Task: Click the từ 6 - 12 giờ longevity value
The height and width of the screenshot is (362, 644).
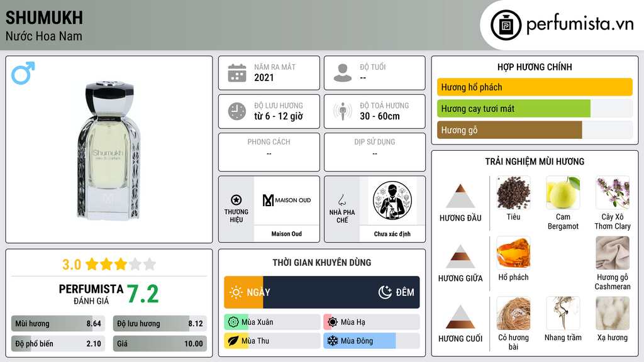Action: (x=279, y=116)
